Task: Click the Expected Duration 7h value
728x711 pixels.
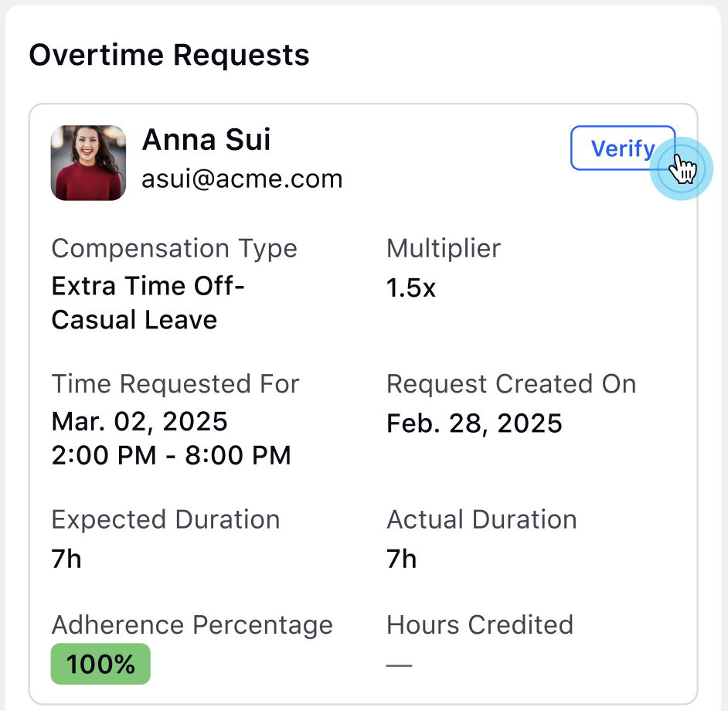Action: pos(66,559)
